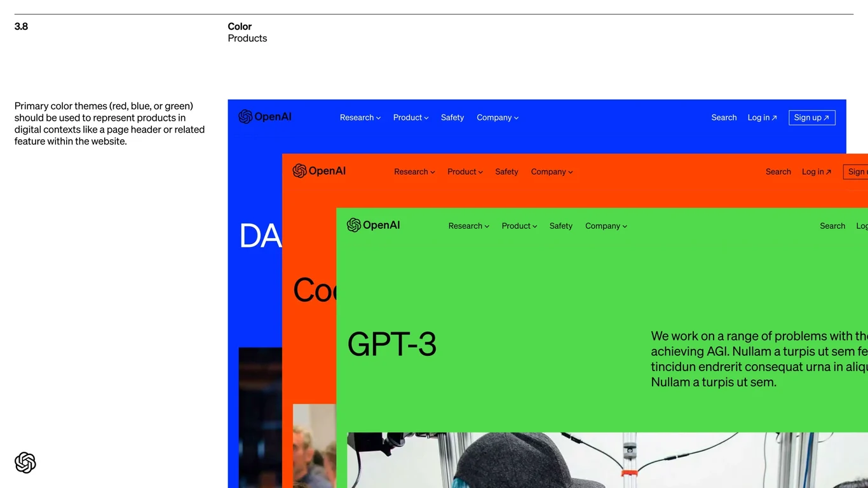Expand the Research dropdown in the blue header
This screenshot has height=488, width=868.
[360, 118]
